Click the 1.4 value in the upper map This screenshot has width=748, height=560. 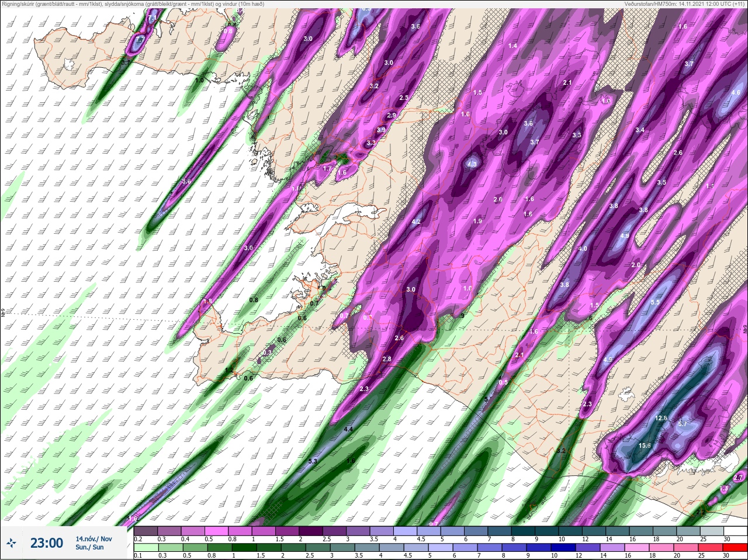click(x=512, y=46)
